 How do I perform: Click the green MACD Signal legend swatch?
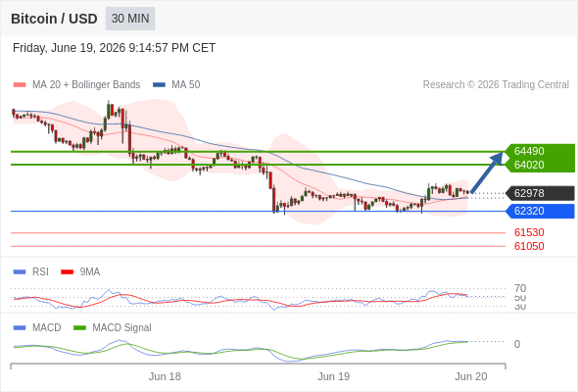pyautogui.click(x=79, y=328)
